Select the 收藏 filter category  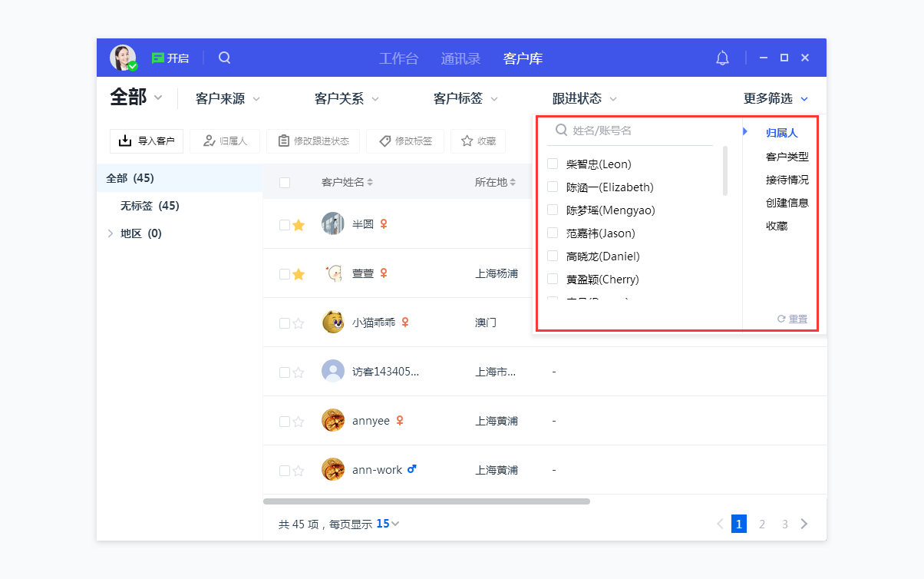tap(777, 226)
